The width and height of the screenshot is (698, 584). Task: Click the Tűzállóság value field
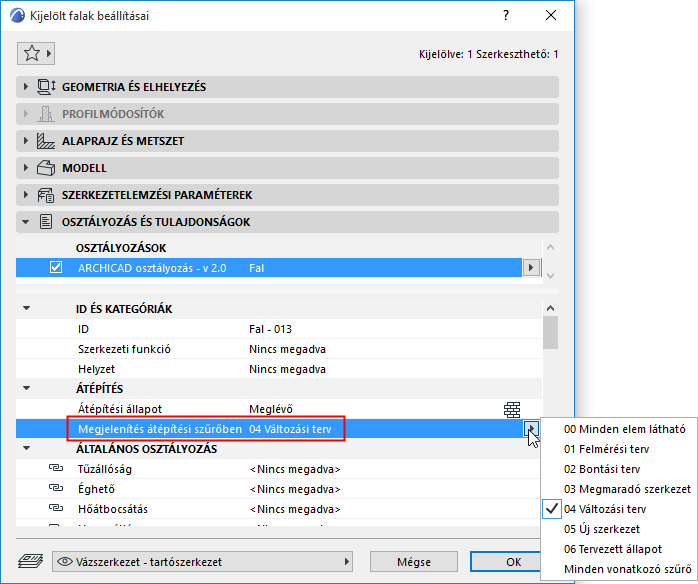point(295,469)
